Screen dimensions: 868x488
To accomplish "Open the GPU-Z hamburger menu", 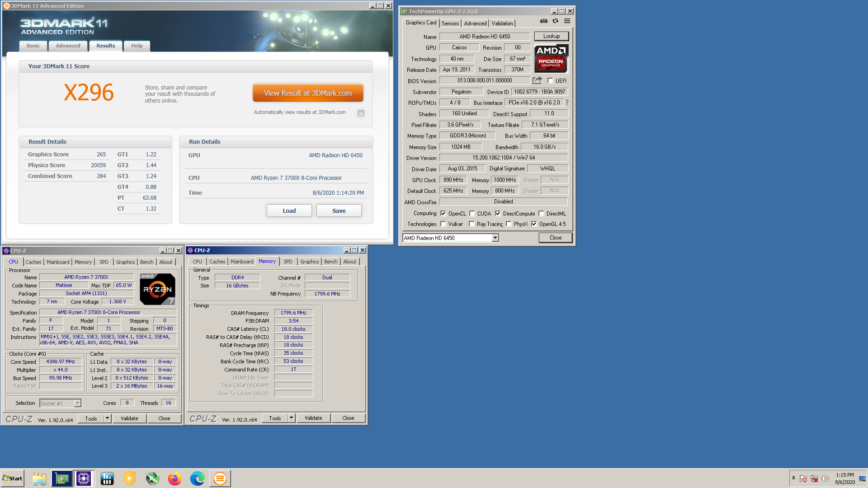I will tap(567, 21).
